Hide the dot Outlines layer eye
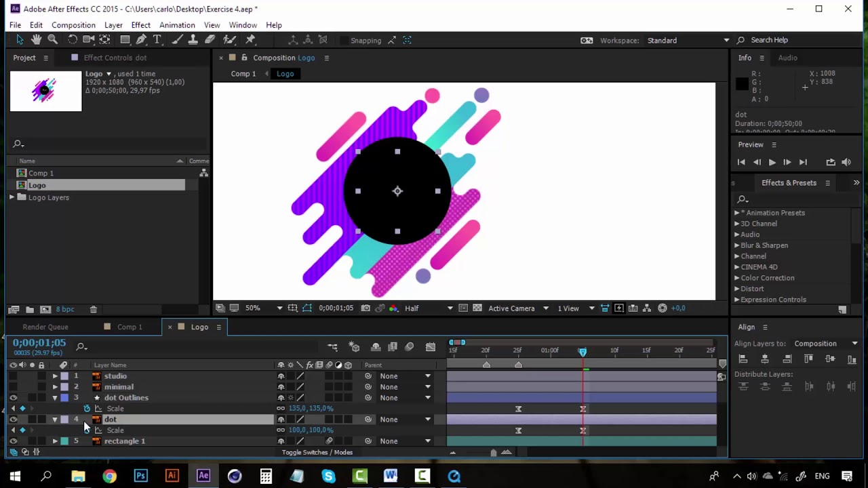868x488 pixels. (x=13, y=398)
